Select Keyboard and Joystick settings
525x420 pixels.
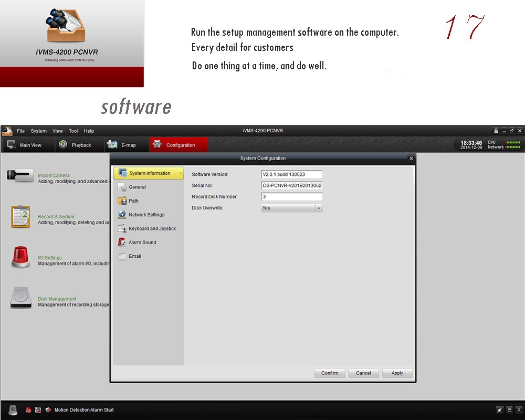152,228
